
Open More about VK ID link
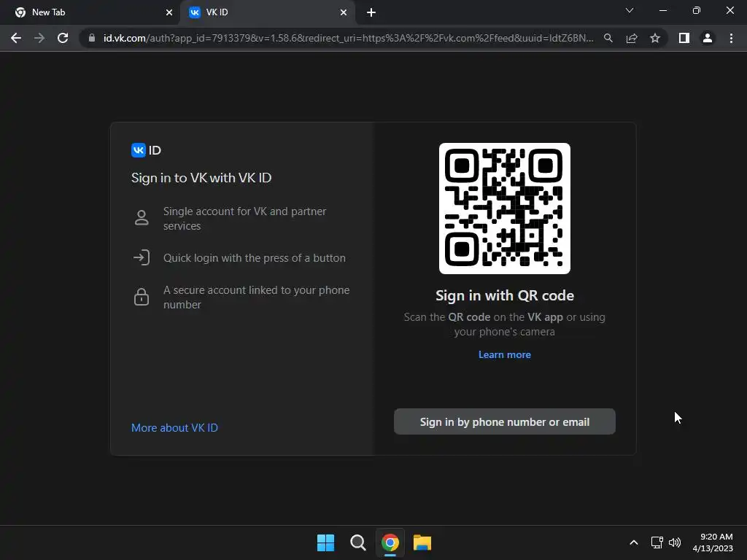174,427
